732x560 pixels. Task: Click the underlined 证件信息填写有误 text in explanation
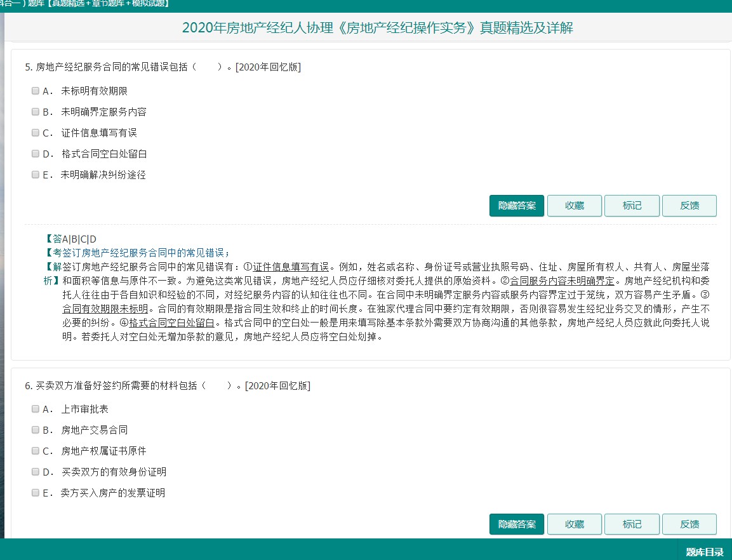point(291,266)
